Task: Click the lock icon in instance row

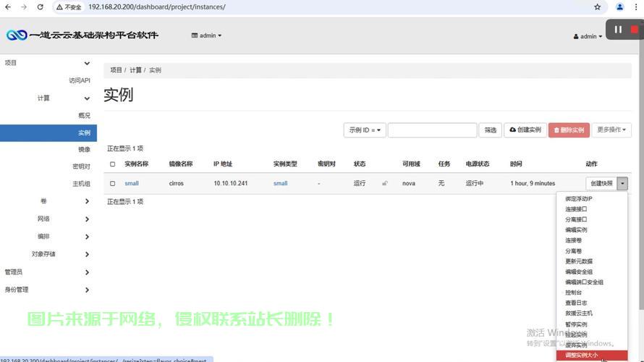Action: click(385, 184)
